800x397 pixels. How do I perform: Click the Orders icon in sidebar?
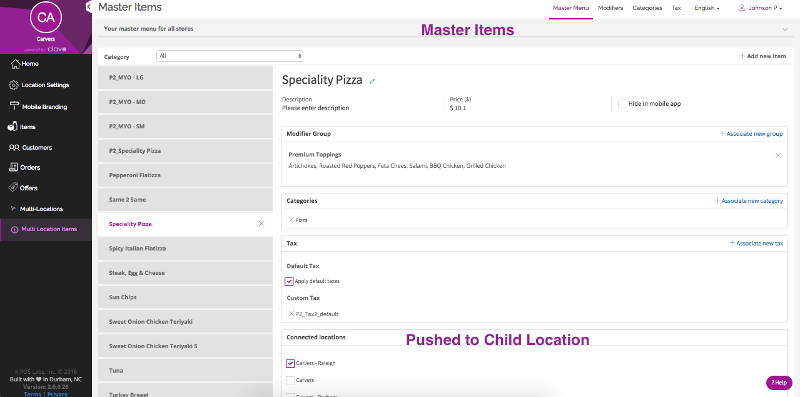pyautogui.click(x=14, y=167)
